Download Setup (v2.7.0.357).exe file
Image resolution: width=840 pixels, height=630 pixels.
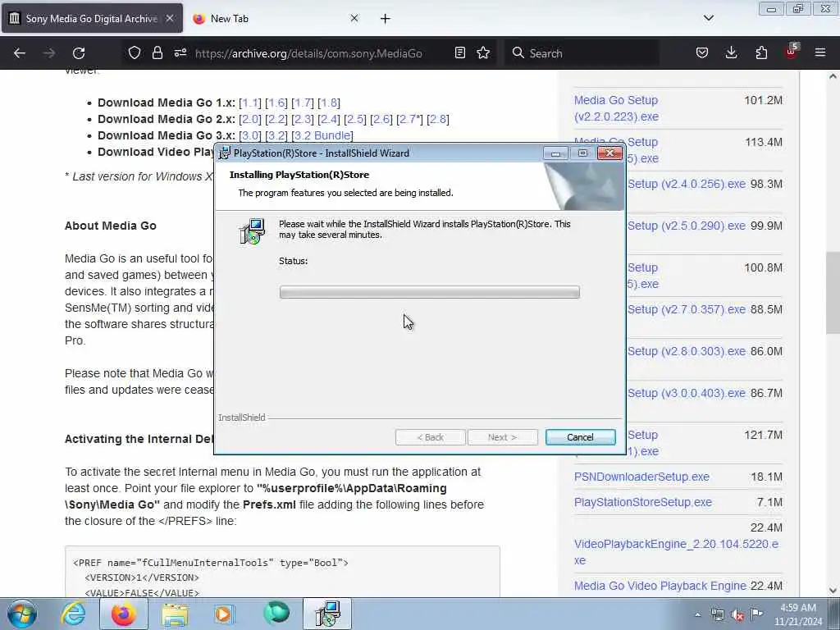[x=687, y=309]
